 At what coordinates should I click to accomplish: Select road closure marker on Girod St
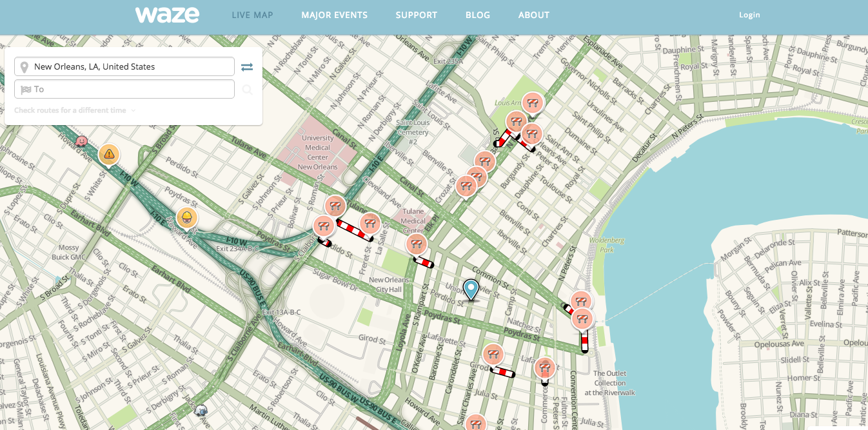point(493,355)
